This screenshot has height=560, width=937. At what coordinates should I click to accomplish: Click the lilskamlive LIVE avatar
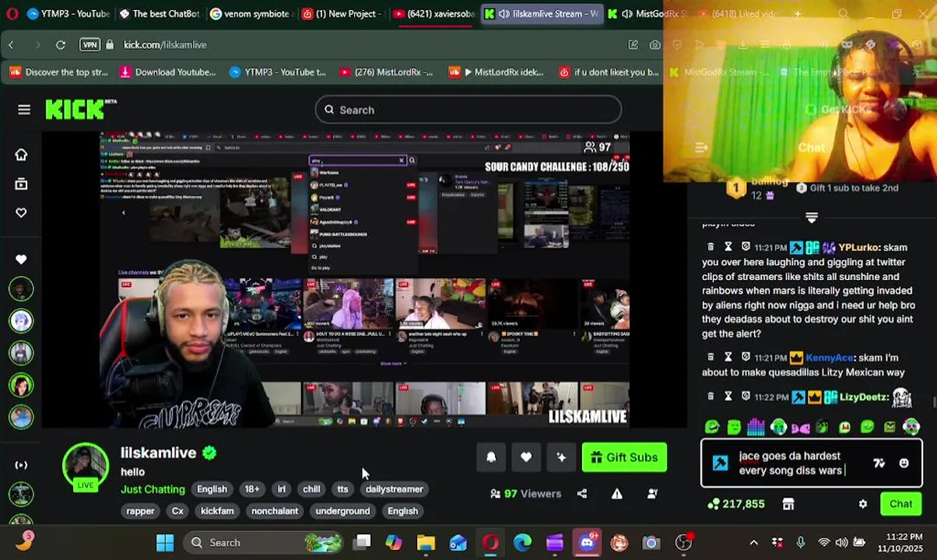point(86,467)
